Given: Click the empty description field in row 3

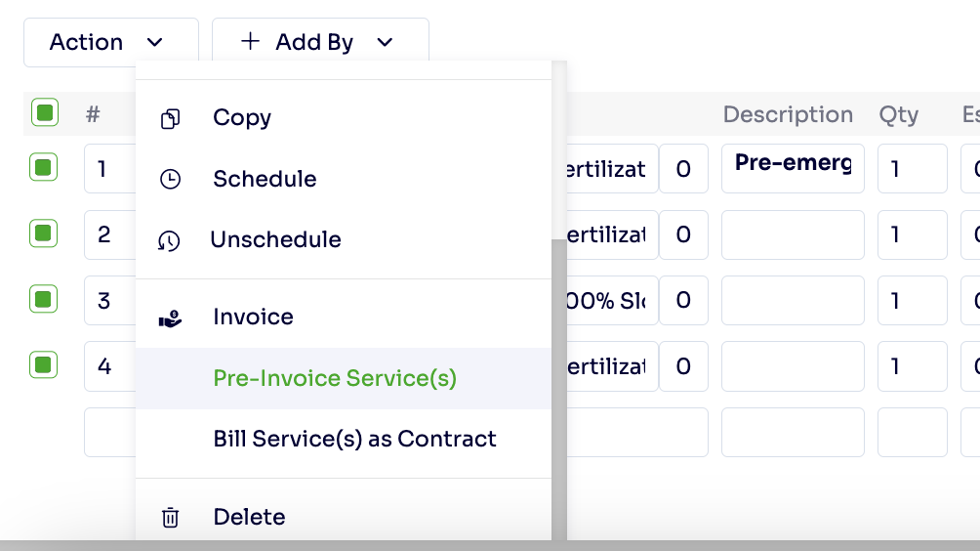Looking at the screenshot, I should (x=793, y=300).
